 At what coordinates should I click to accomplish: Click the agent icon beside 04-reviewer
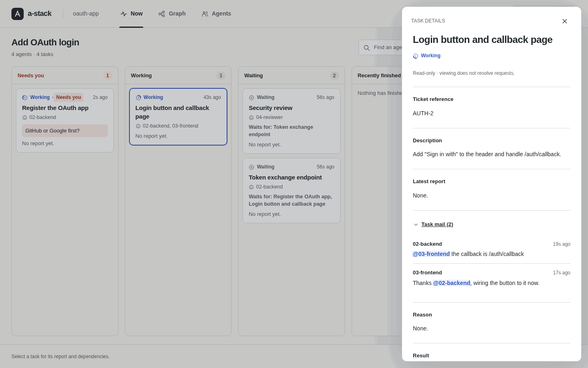tap(252, 118)
